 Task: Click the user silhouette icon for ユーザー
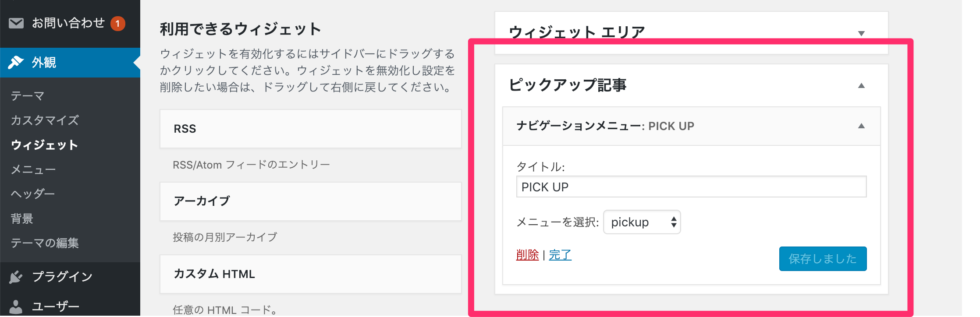tap(16, 306)
